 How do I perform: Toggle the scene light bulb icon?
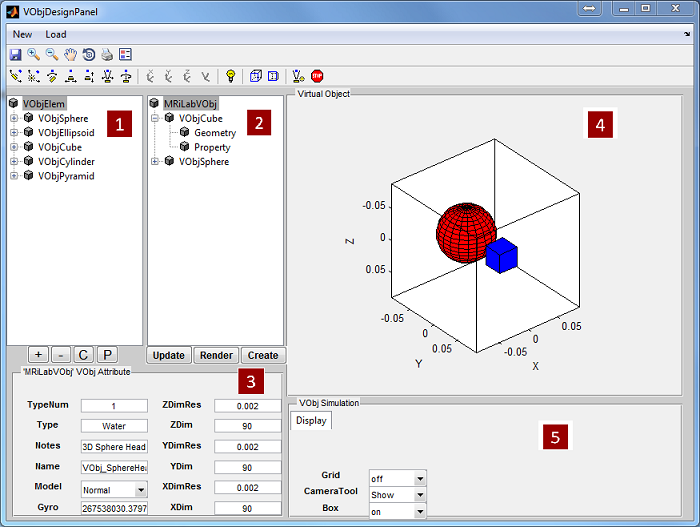(x=230, y=76)
